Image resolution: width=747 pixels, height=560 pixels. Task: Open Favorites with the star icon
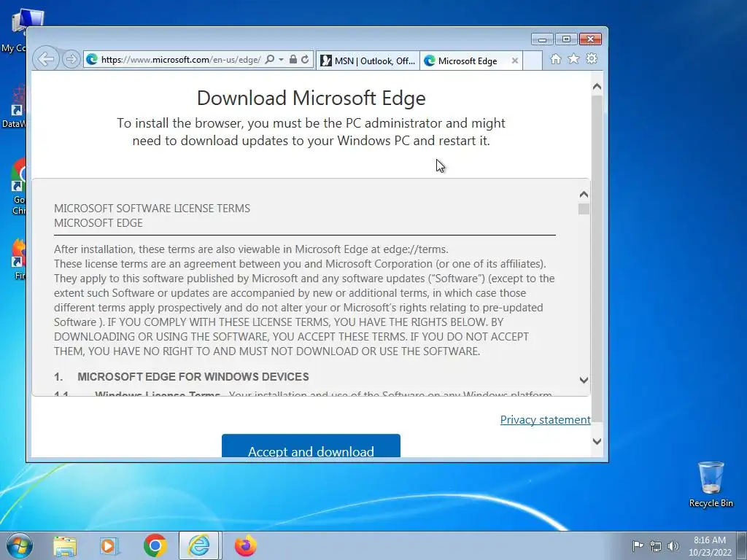[573, 58]
